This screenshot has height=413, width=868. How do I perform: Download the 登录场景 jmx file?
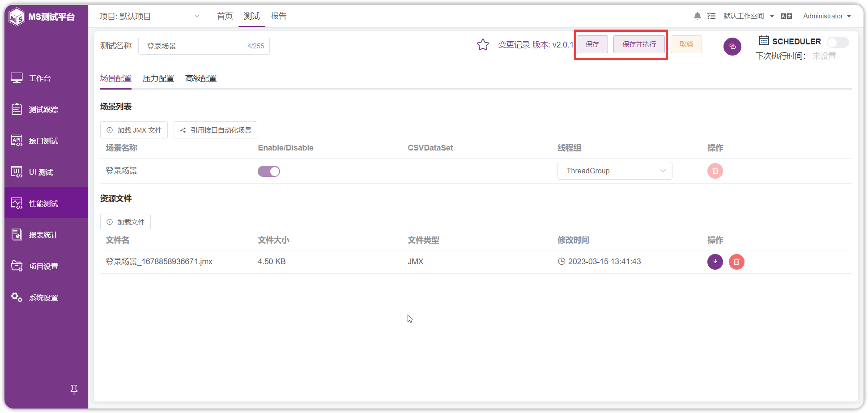pyautogui.click(x=715, y=262)
